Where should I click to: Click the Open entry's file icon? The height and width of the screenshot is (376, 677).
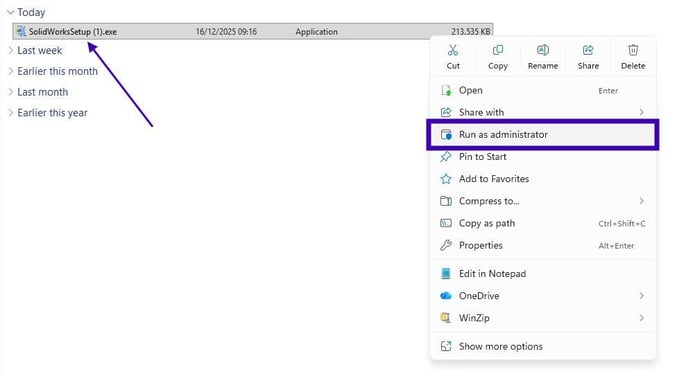446,91
